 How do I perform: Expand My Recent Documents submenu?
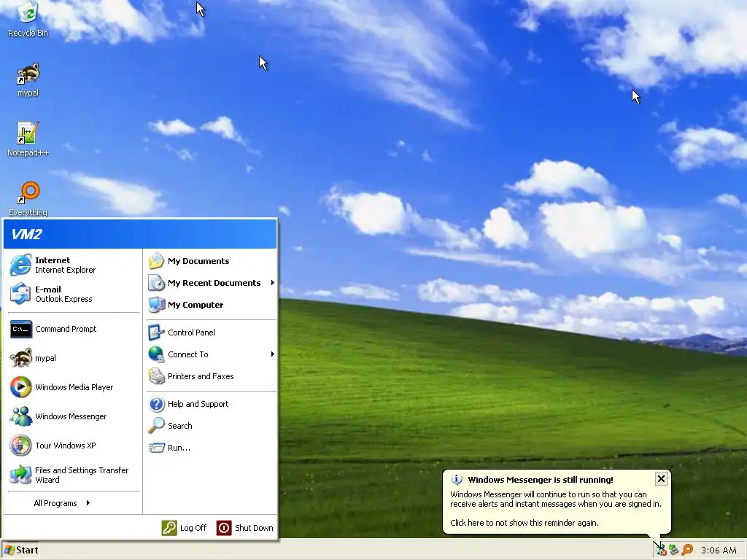(212, 283)
